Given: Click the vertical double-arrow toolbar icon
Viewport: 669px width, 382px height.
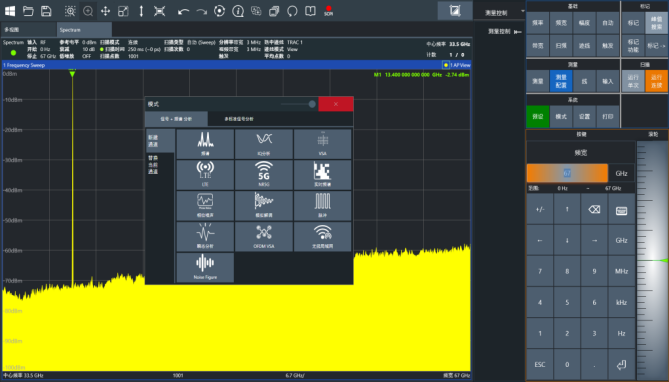Looking at the screenshot, I should click(141, 11).
